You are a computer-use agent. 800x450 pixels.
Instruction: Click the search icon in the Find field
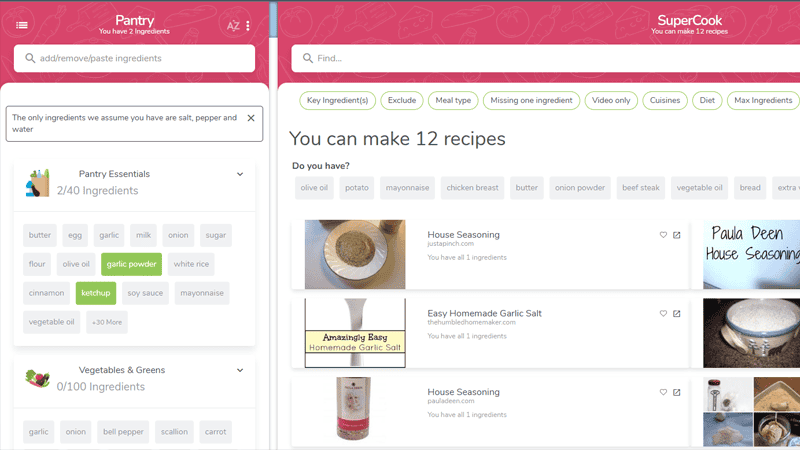click(x=308, y=58)
